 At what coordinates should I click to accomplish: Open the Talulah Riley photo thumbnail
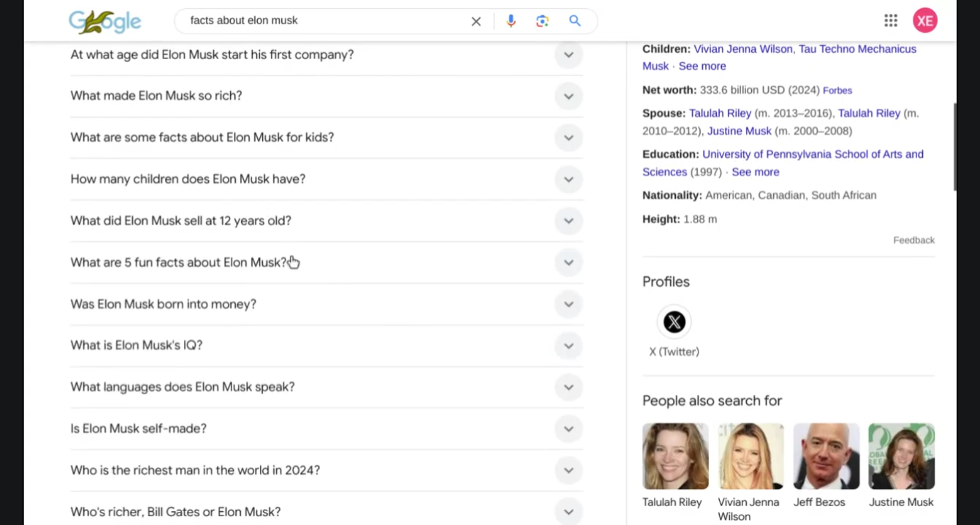tap(675, 456)
